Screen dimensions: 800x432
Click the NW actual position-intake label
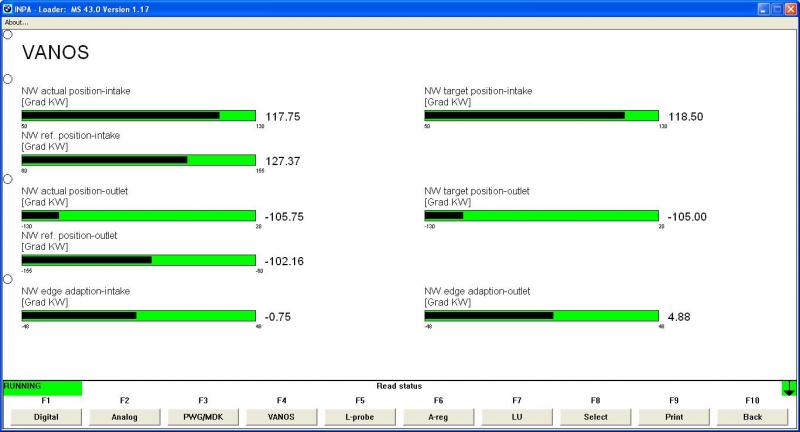pyautogui.click(x=76, y=91)
